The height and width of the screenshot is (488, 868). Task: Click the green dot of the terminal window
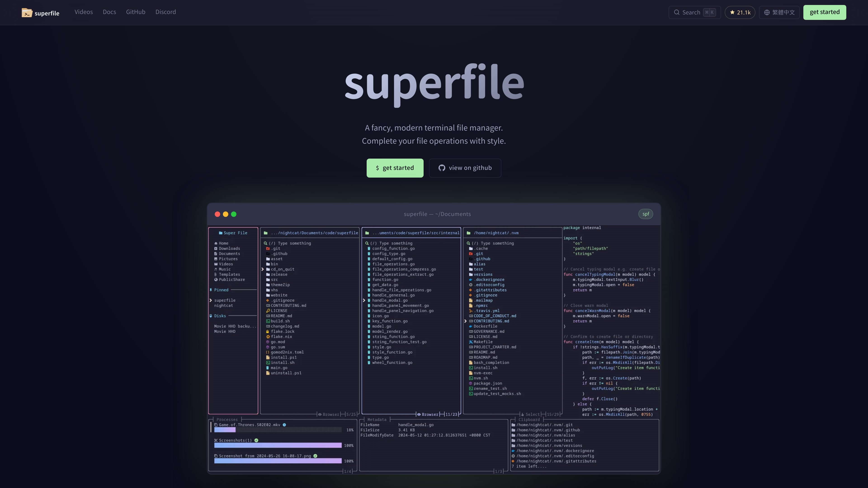coord(234,214)
